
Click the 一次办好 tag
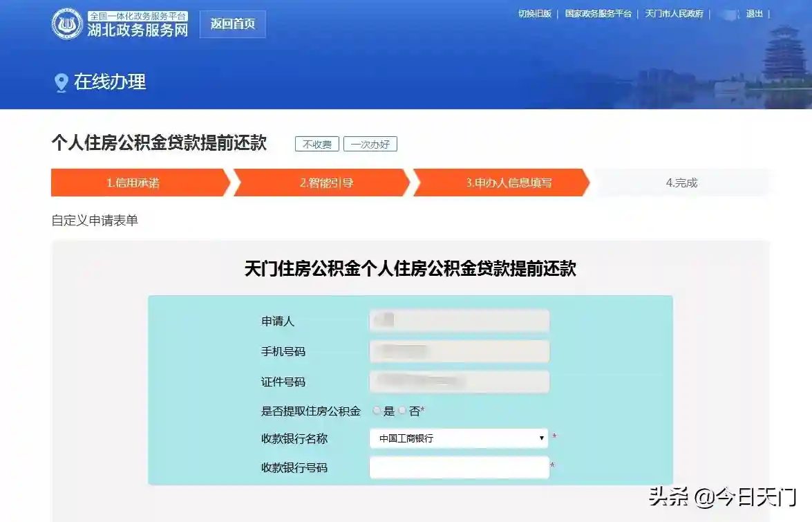pyautogui.click(x=370, y=144)
